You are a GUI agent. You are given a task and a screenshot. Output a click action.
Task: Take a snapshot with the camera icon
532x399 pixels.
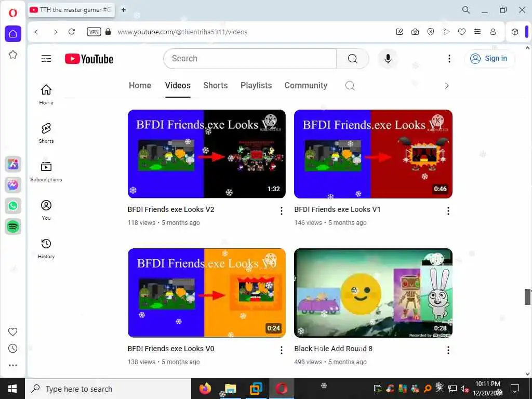(x=415, y=32)
